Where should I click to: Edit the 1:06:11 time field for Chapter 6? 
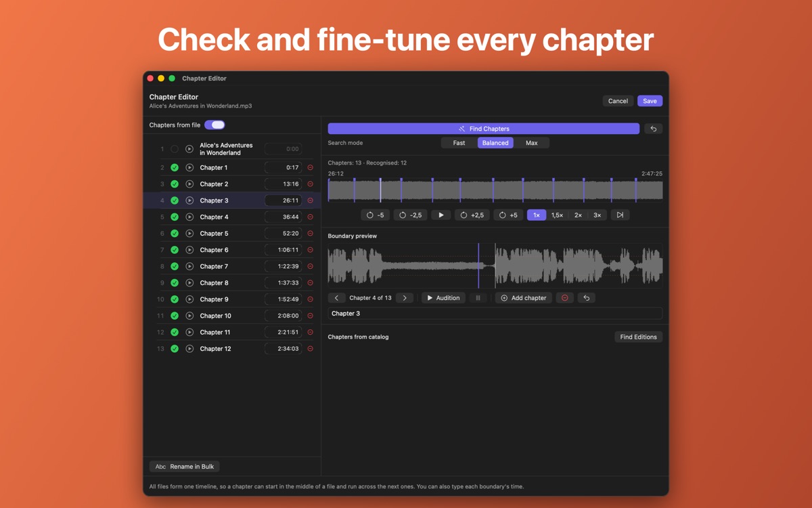283,250
